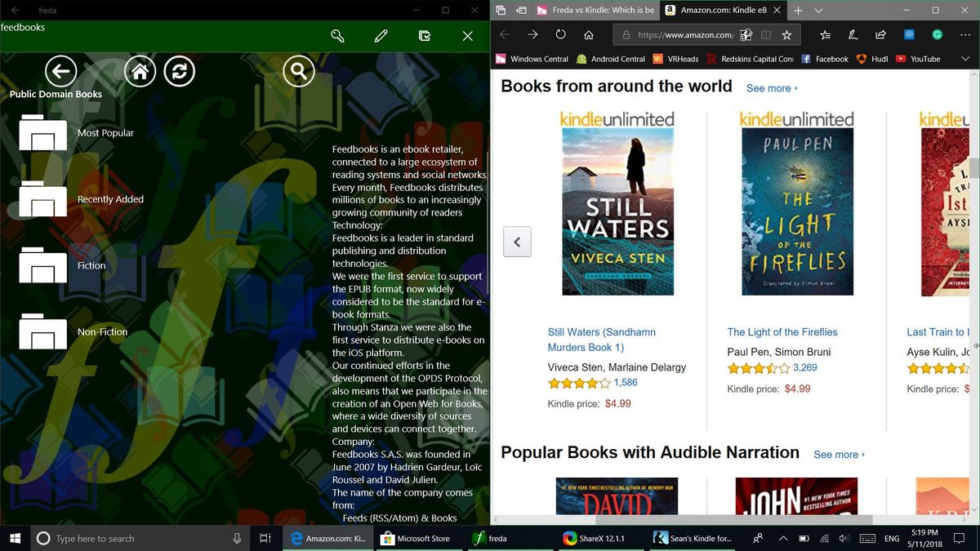Open the Grammarly extension in Edge
The image size is (980, 551).
[937, 34]
